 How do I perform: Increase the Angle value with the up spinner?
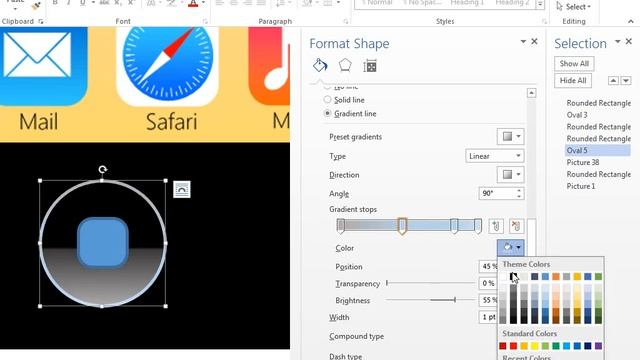(519, 190)
